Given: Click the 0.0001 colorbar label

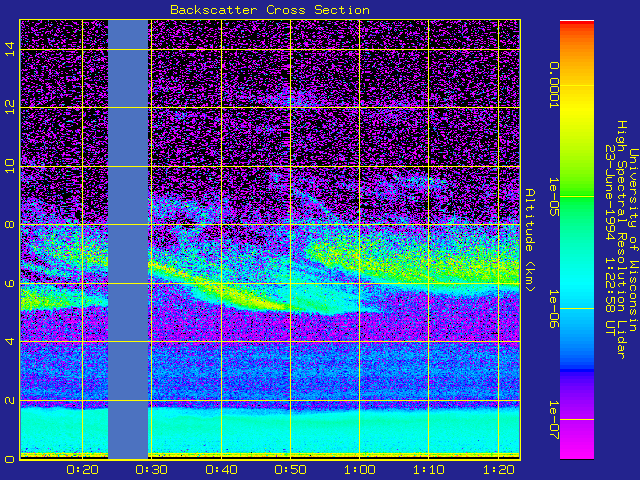Looking at the screenshot, I should [553, 85].
